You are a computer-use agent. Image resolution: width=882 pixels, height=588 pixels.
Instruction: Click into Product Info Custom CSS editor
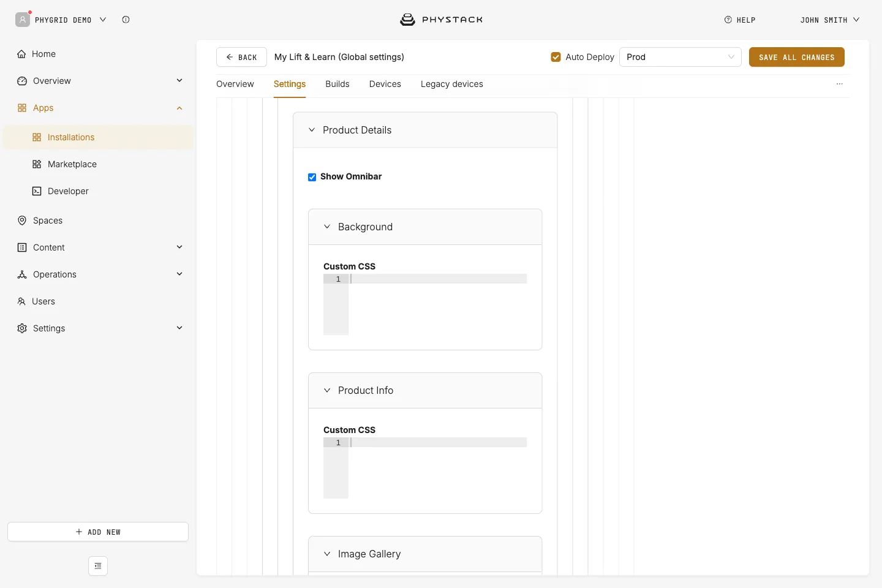click(425, 468)
